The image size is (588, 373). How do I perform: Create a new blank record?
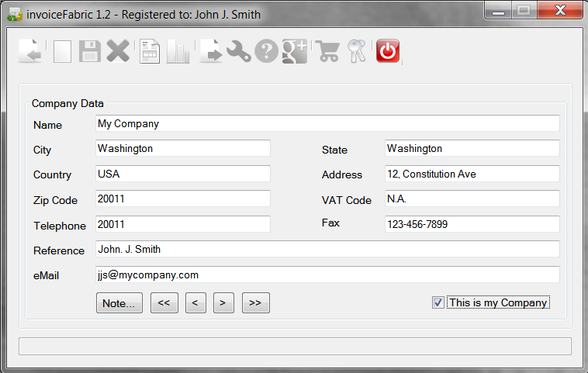tap(63, 51)
